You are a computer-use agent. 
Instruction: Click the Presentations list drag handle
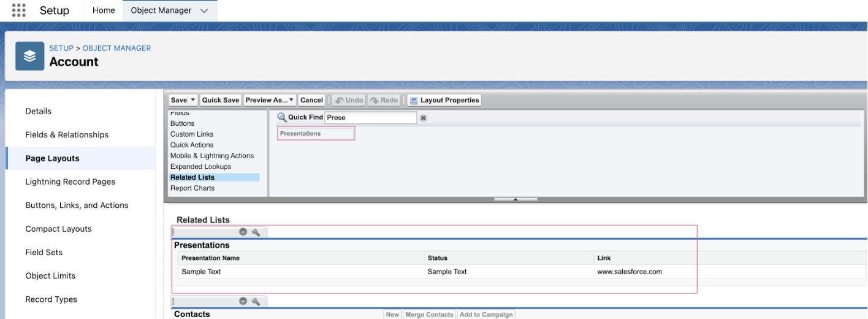(x=173, y=233)
